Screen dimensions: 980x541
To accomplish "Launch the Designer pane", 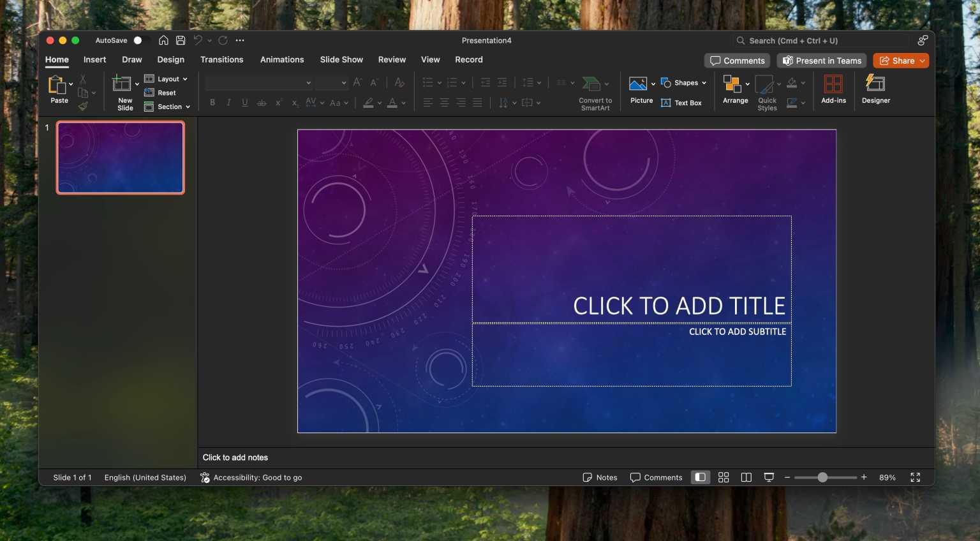I will (x=875, y=89).
